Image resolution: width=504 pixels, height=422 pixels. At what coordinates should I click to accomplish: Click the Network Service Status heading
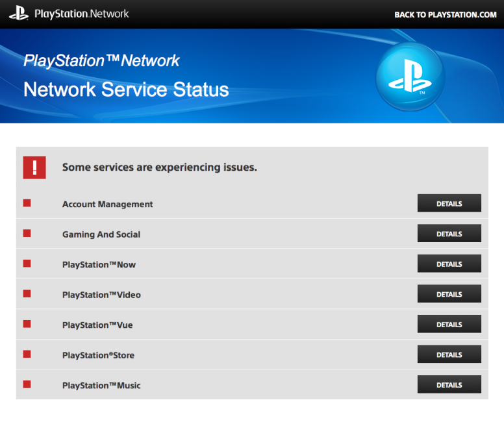[x=126, y=90]
